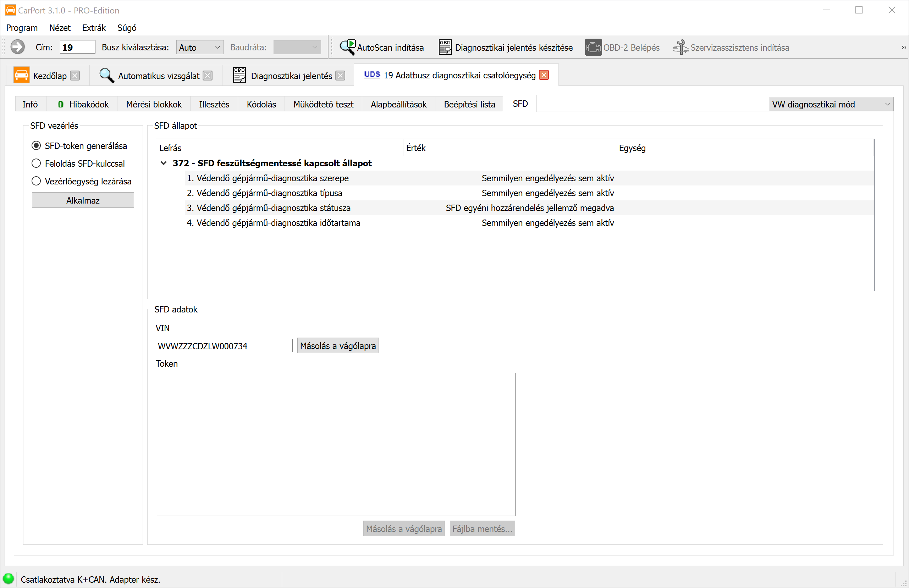
Task: Select Feloldás SFD-kulccsal option
Action: [36, 163]
